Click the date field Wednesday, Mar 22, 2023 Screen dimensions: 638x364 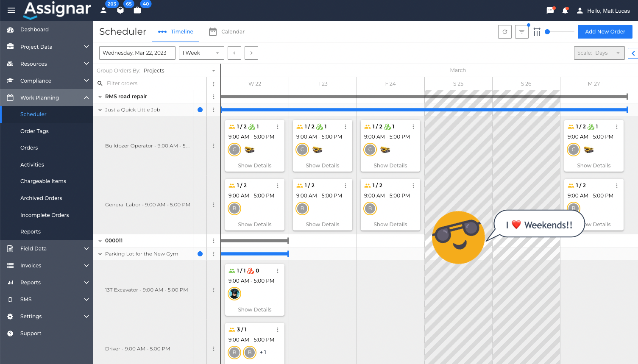pyautogui.click(x=137, y=53)
